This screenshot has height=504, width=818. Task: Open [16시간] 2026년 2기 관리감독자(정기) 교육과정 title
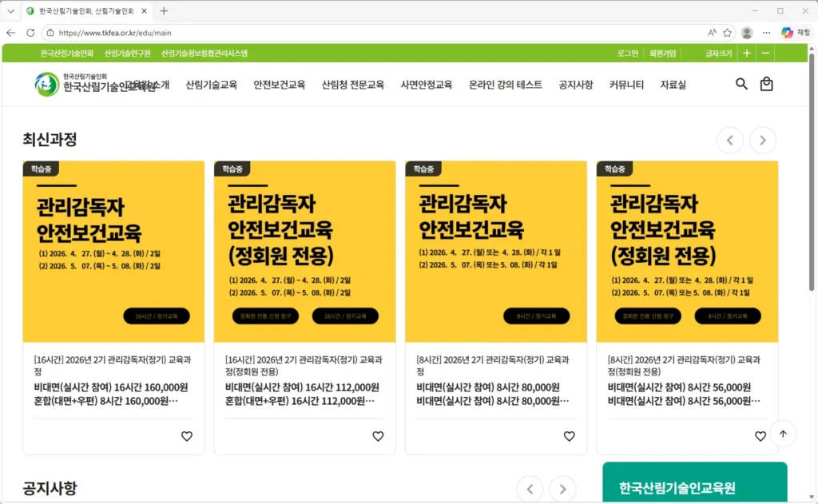113,365
